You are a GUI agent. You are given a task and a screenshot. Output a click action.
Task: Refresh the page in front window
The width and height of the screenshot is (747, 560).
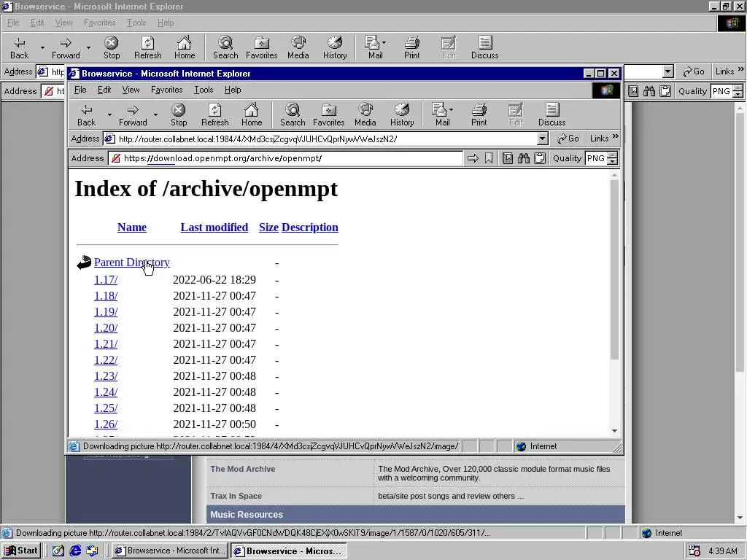tap(215, 114)
